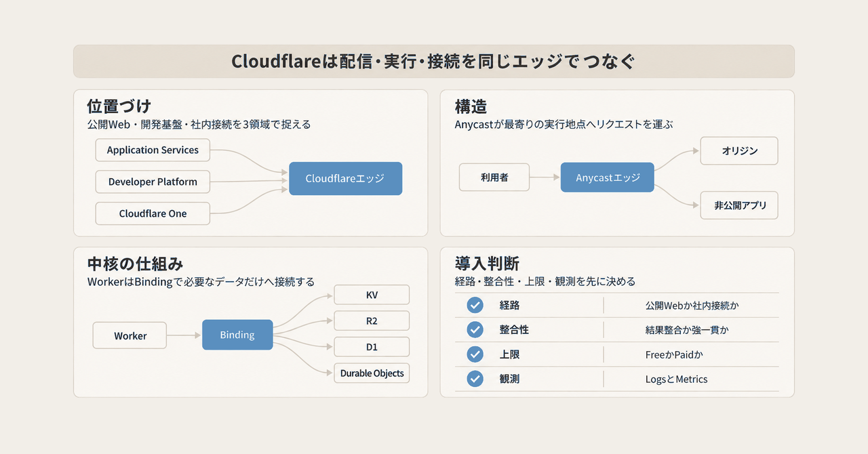Click the 中核の仕組み heading
The width and height of the screenshot is (868, 454).
(136, 264)
